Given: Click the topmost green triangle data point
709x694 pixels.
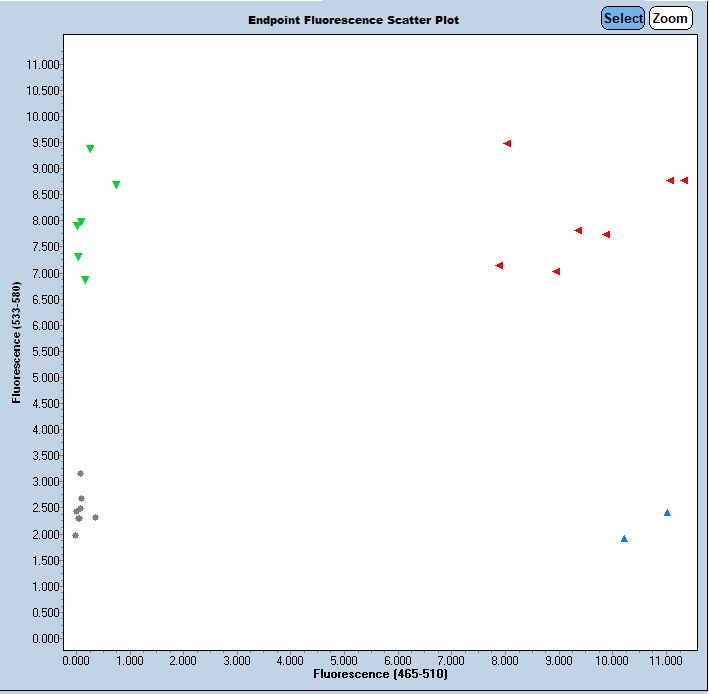Looking at the screenshot, I should [x=90, y=148].
